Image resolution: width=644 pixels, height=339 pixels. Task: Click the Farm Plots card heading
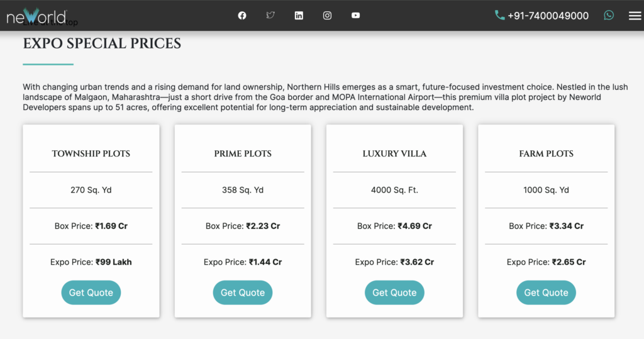pyautogui.click(x=546, y=153)
